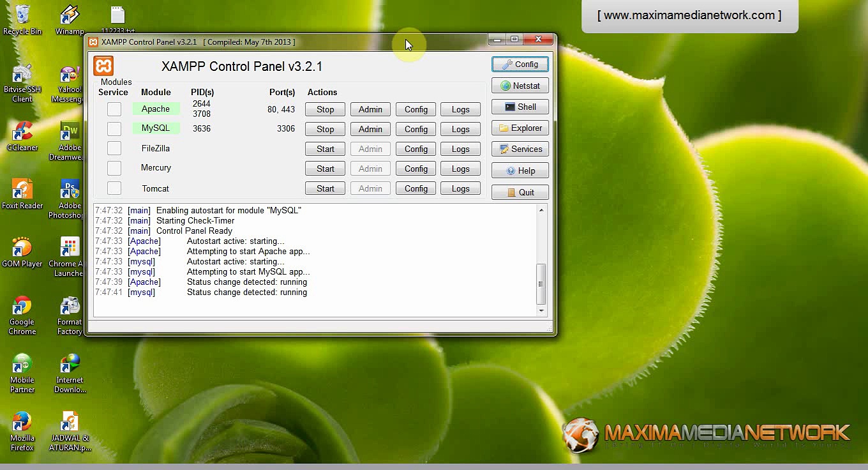Open Mobile Partner desktop icon
The image size is (868, 470).
[x=22, y=373]
